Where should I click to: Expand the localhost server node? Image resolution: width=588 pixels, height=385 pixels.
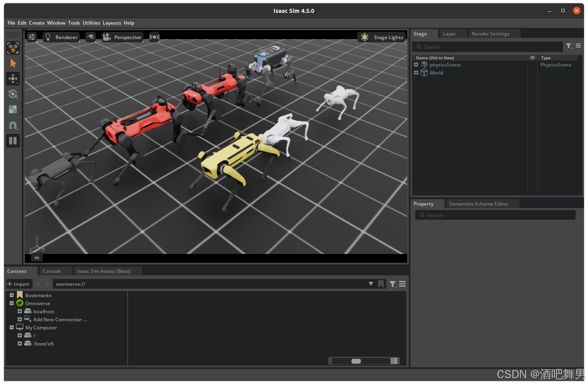tap(20, 311)
